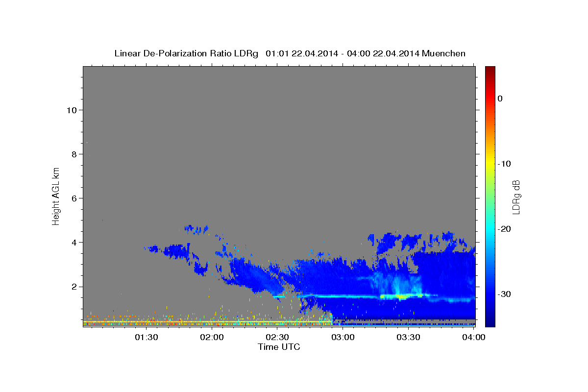The height and width of the screenshot is (392, 588).
Task: Click the yellow region of the colorbar
Action: click(490, 164)
